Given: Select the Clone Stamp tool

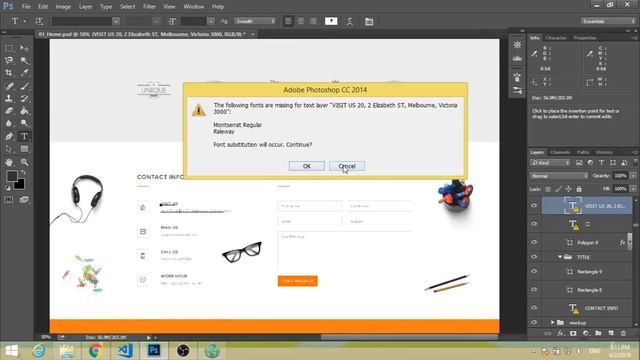Looking at the screenshot, I should [x=9, y=98].
